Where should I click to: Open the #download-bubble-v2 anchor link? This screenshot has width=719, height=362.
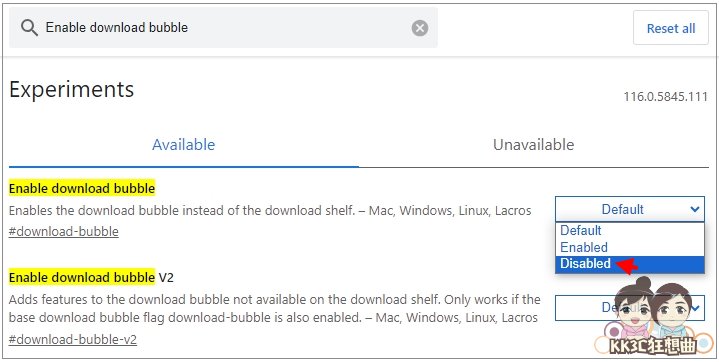tap(73, 340)
